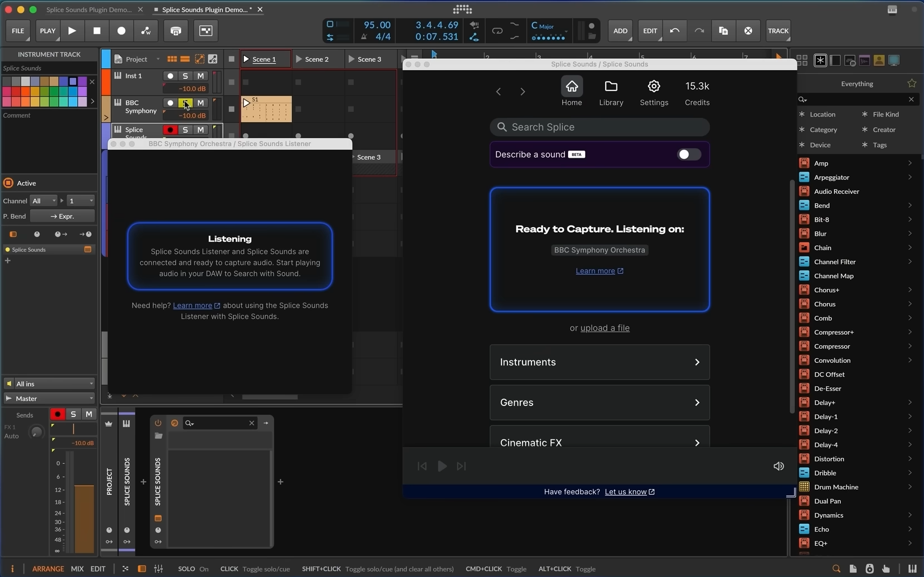Switch to the MIX view tab
The width and height of the screenshot is (924, 577).
(x=77, y=569)
